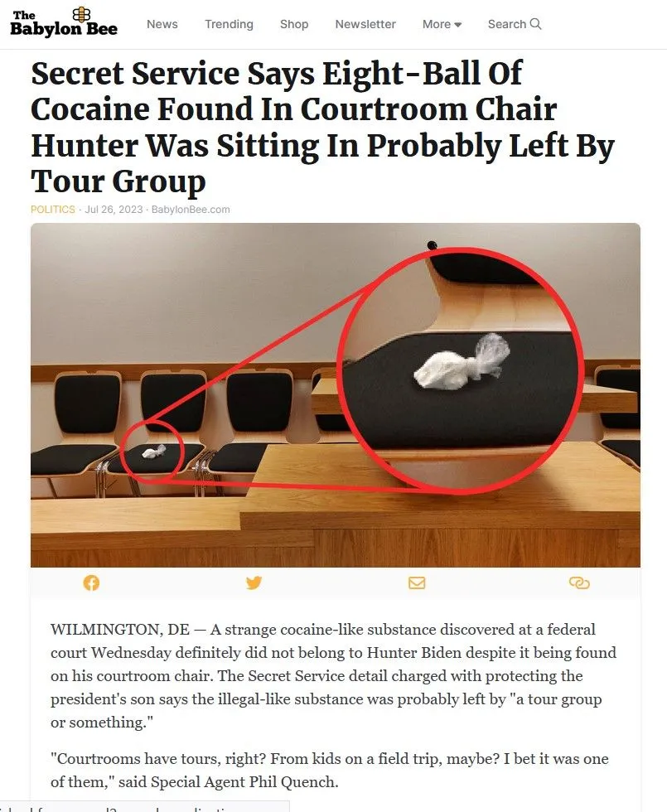Image resolution: width=667 pixels, height=812 pixels.
Task: Go to the Shop page
Action: 294,24
